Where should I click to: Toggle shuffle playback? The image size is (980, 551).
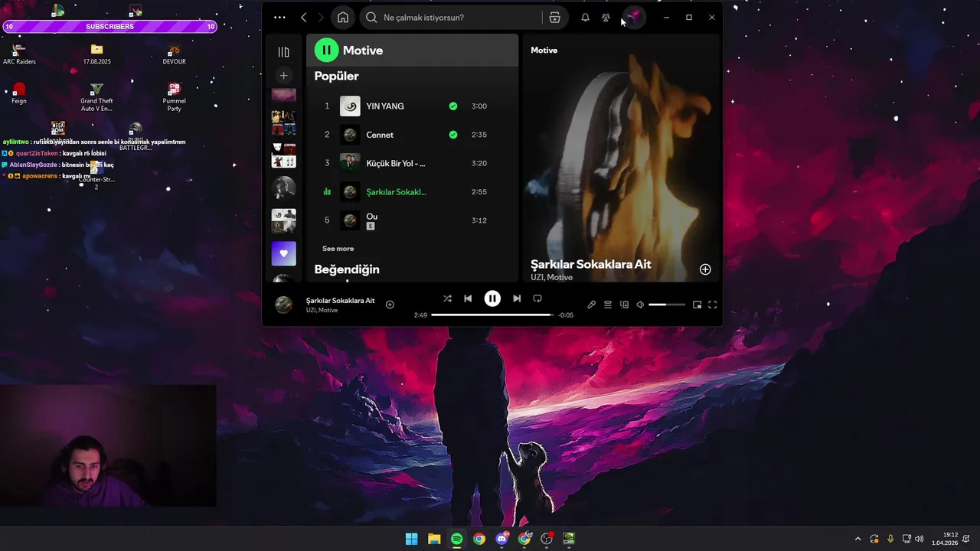pos(447,298)
